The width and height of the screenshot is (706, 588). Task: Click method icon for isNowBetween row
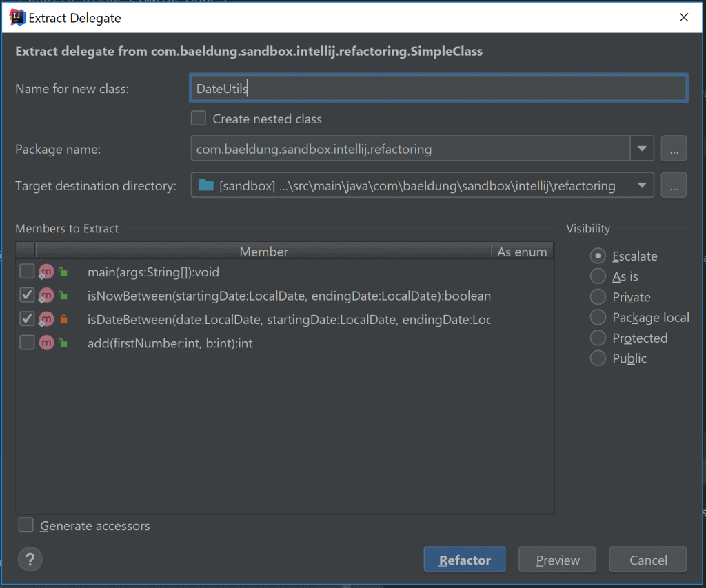(46, 296)
